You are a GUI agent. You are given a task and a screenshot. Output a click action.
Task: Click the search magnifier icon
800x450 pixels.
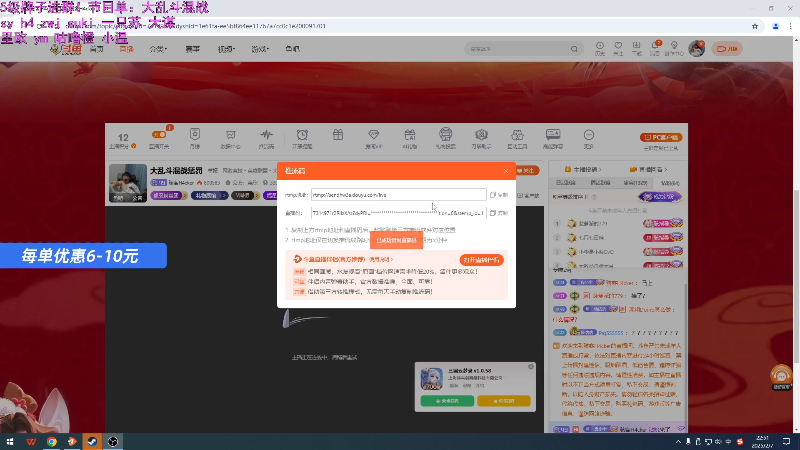[x=574, y=49]
